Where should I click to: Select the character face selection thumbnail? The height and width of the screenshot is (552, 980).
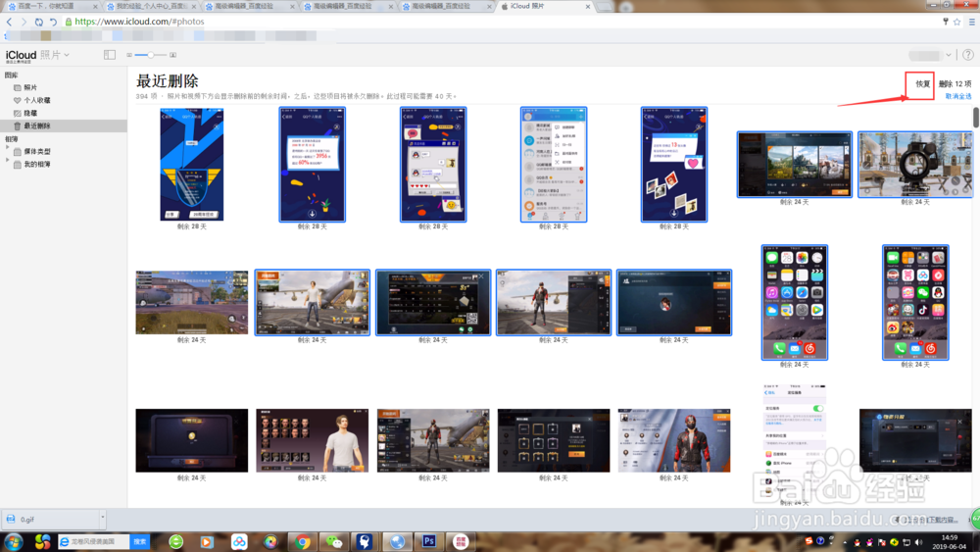(313, 441)
